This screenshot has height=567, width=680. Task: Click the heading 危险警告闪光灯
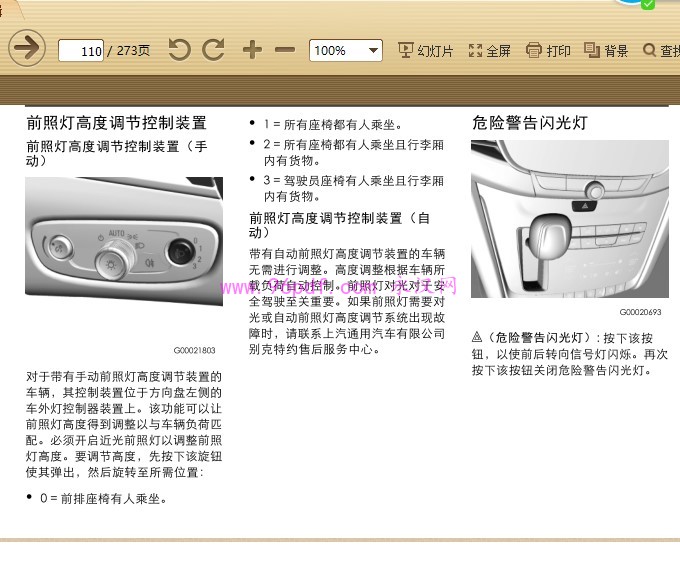(x=529, y=123)
